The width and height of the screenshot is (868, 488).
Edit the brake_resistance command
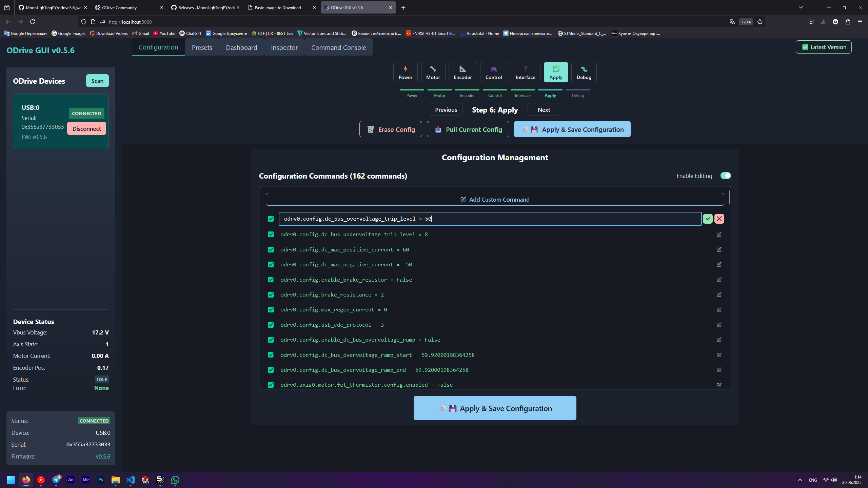point(719,294)
